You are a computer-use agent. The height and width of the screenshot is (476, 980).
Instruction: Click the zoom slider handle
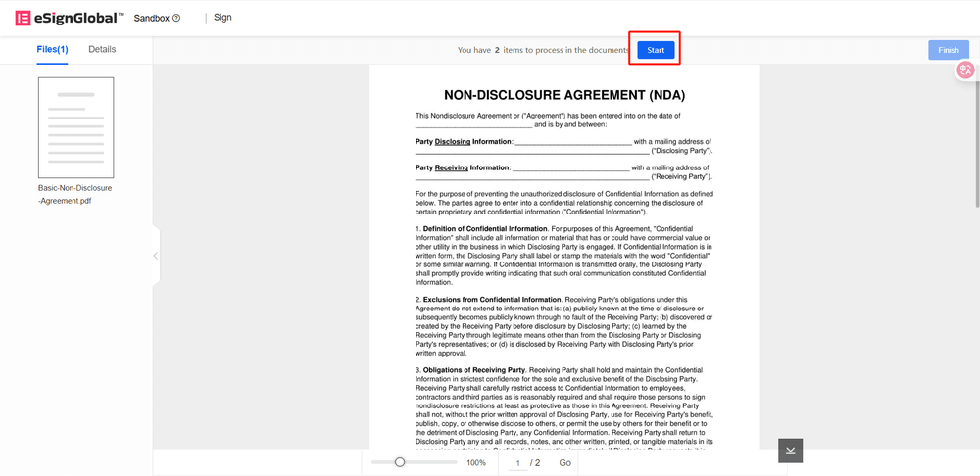click(x=400, y=462)
